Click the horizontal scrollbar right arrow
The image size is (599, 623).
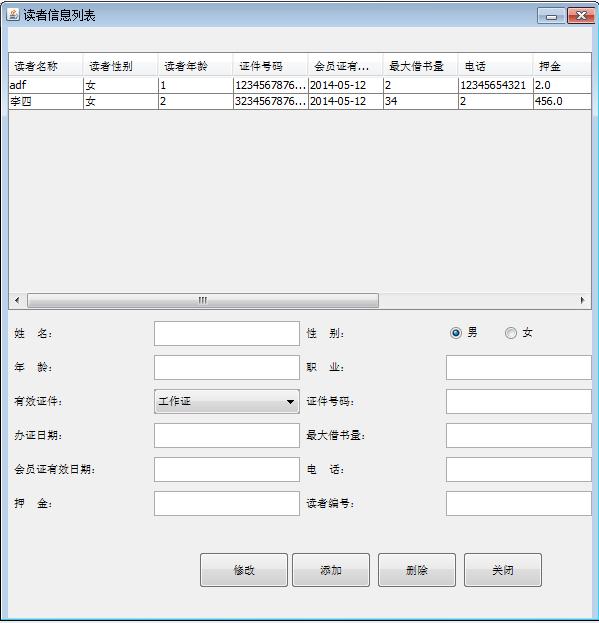pos(582,300)
